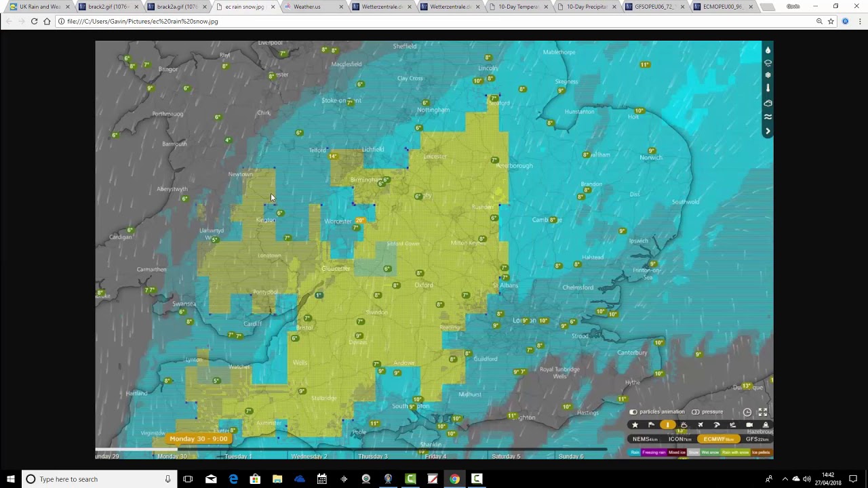Switch to 10-Day Precipitation tab

(x=586, y=7)
